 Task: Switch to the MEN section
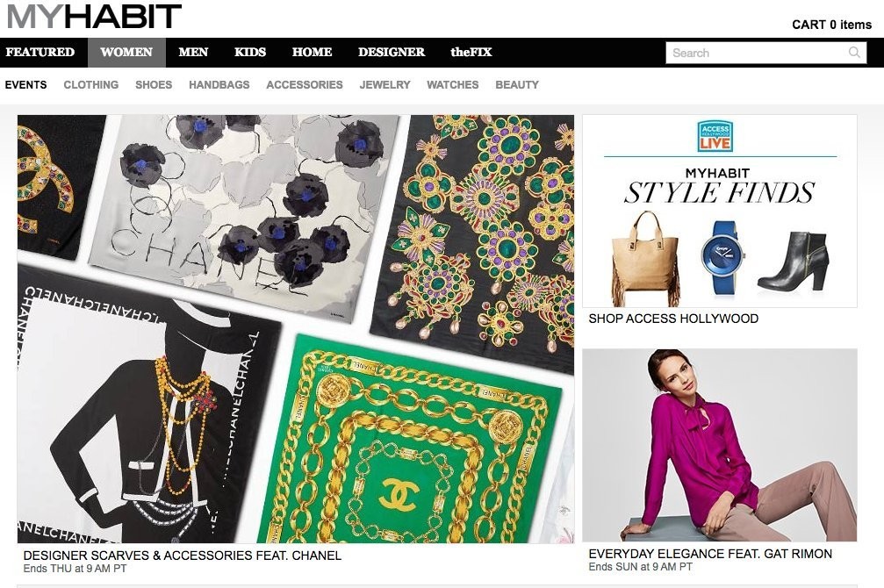(193, 53)
